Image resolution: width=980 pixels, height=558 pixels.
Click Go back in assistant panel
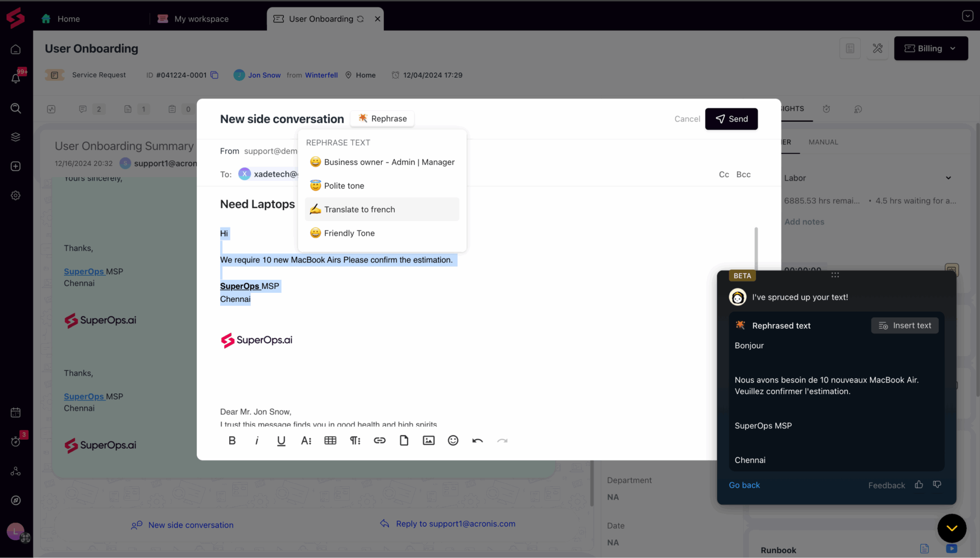coord(744,485)
